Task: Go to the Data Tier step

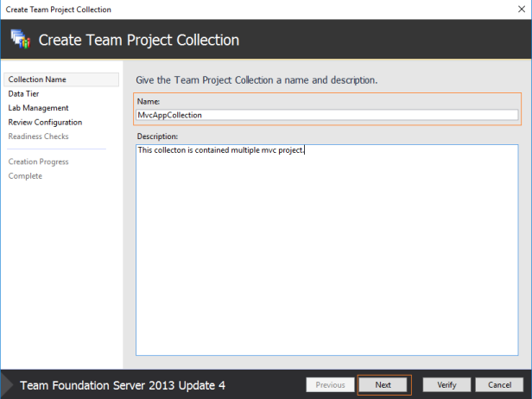Action: [x=24, y=93]
